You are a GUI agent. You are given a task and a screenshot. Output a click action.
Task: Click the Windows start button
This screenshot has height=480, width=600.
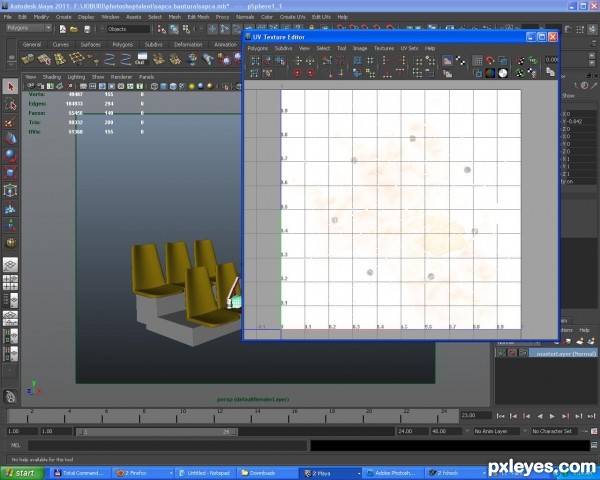(22, 473)
